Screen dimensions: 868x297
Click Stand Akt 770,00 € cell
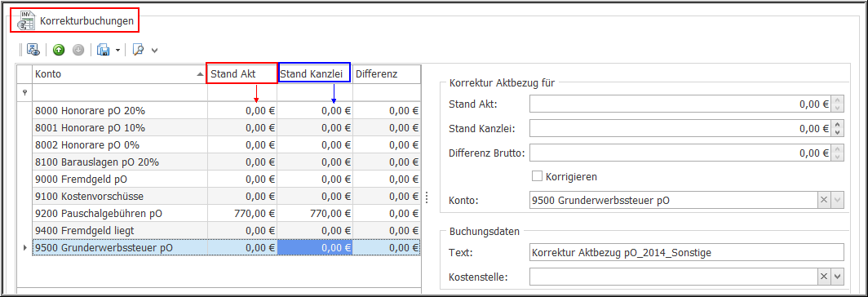pos(242,213)
